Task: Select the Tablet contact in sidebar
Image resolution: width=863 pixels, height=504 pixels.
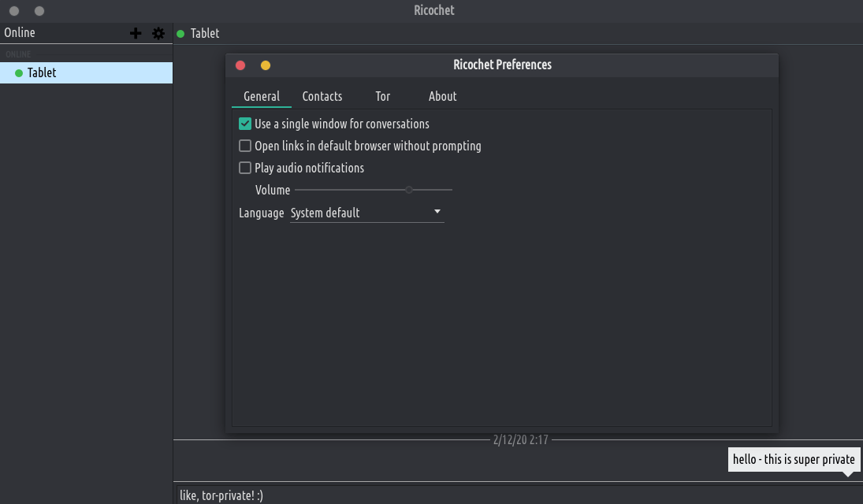Action: click(42, 72)
